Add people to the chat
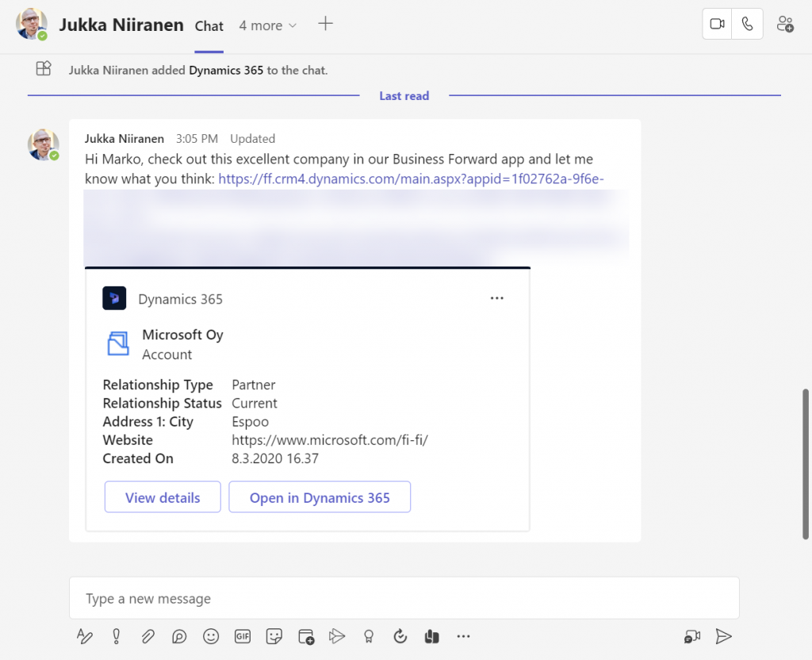812x660 pixels. [x=785, y=24]
